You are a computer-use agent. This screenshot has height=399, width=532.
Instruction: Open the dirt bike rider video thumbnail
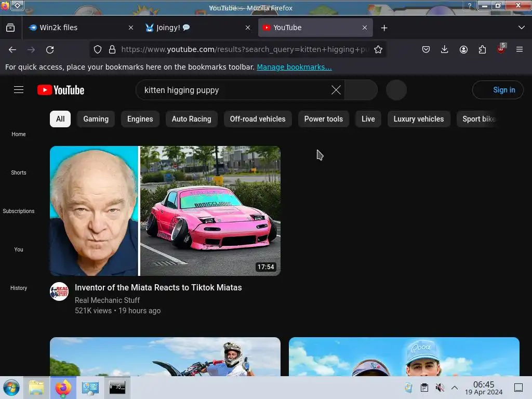(x=165, y=356)
